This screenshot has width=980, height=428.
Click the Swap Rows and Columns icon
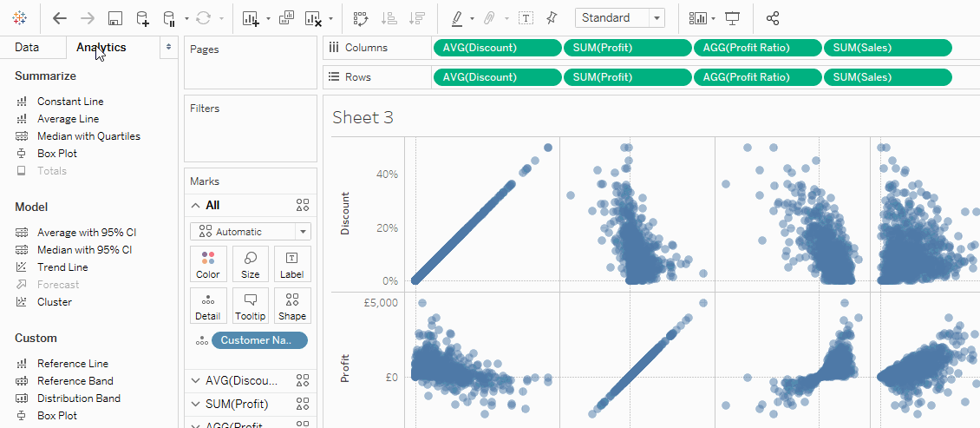(361, 18)
